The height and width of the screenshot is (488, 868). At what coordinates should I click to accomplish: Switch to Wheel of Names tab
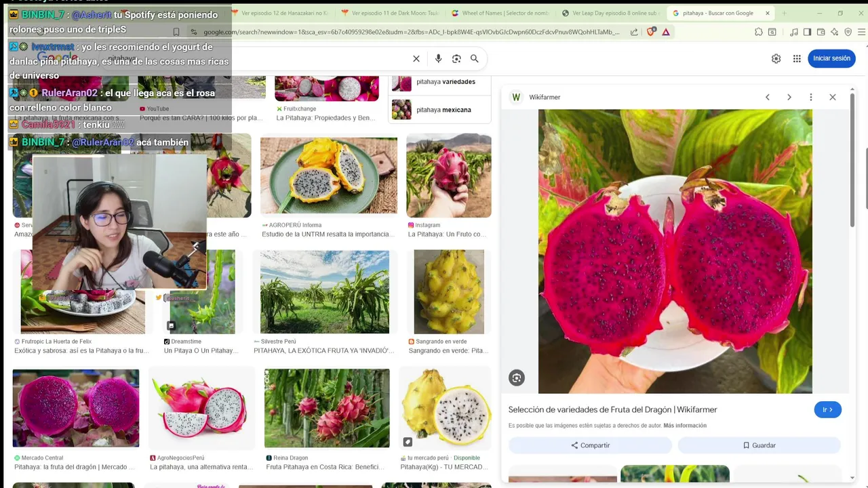pyautogui.click(x=500, y=13)
